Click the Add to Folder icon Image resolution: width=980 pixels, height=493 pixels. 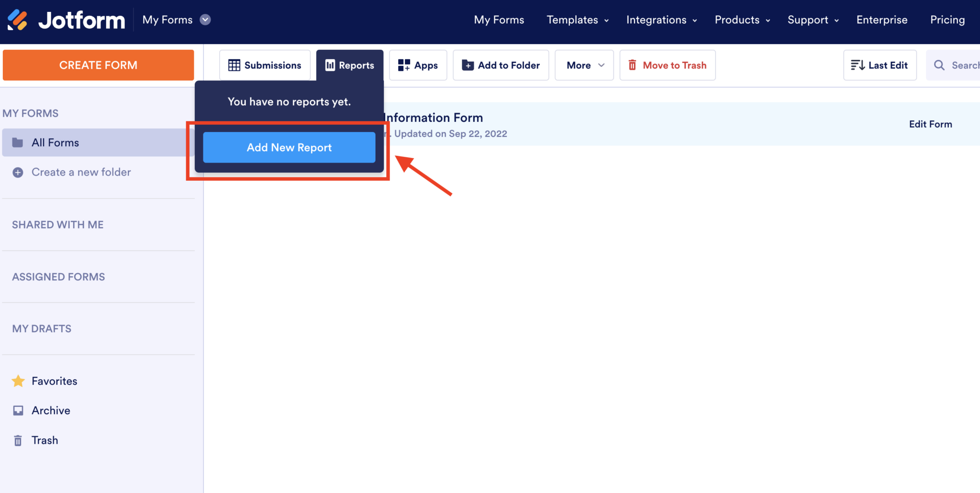[468, 65]
